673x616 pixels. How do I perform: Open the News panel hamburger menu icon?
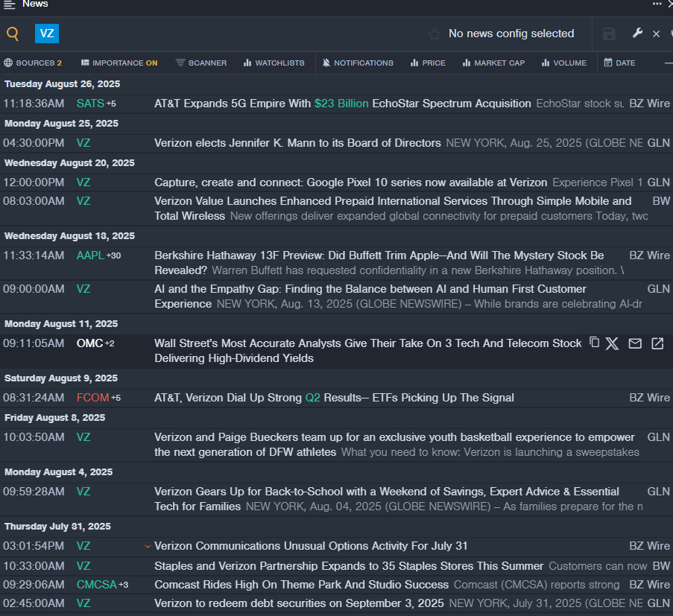[x=10, y=4]
